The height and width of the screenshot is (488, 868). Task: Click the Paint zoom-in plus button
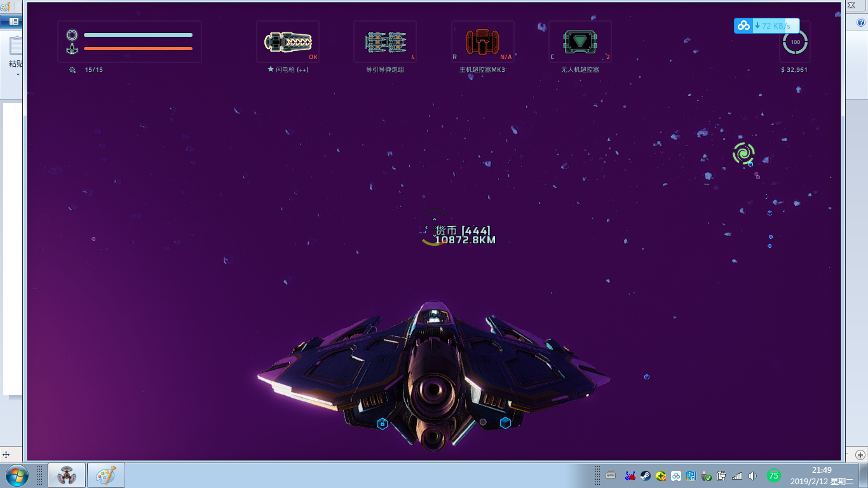pos(860,455)
